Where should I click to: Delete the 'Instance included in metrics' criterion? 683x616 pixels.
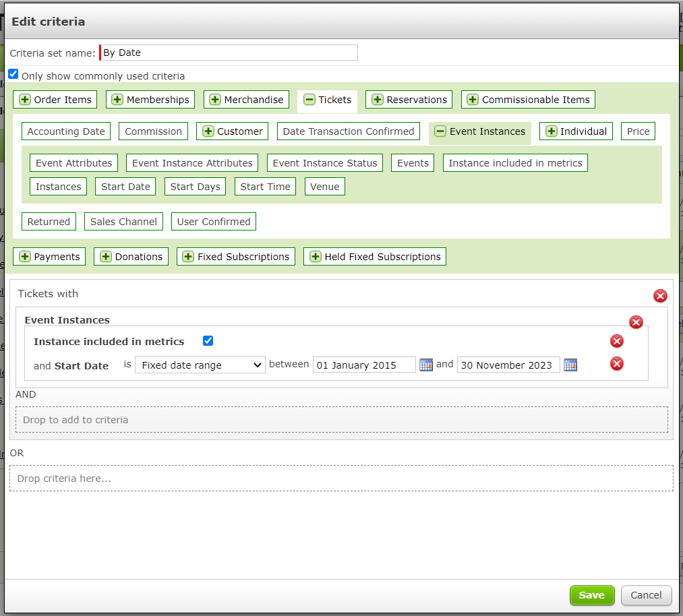point(617,341)
